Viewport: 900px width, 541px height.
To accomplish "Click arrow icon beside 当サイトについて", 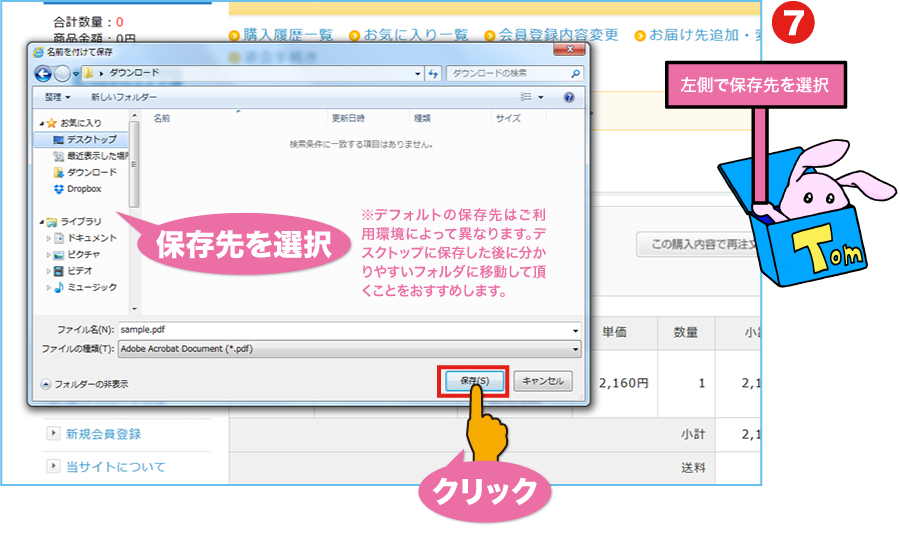I will pyautogui.click(x=53, y=466).
